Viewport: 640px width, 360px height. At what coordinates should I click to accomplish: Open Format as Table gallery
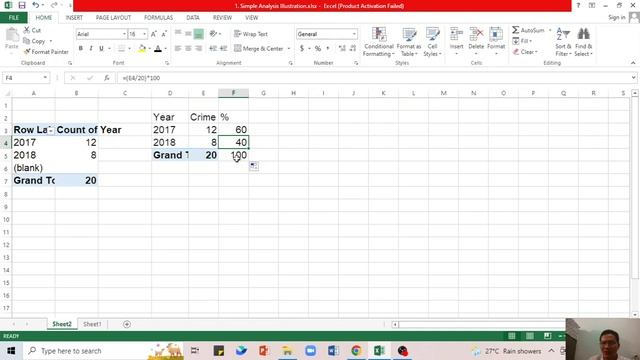[409, 42]
